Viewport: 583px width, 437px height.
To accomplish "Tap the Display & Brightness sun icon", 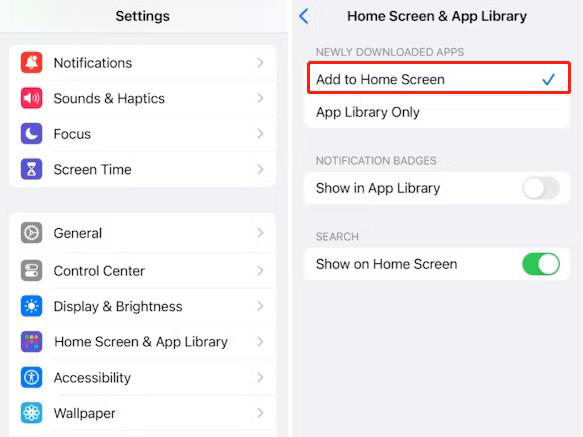I will pos(31,306).
